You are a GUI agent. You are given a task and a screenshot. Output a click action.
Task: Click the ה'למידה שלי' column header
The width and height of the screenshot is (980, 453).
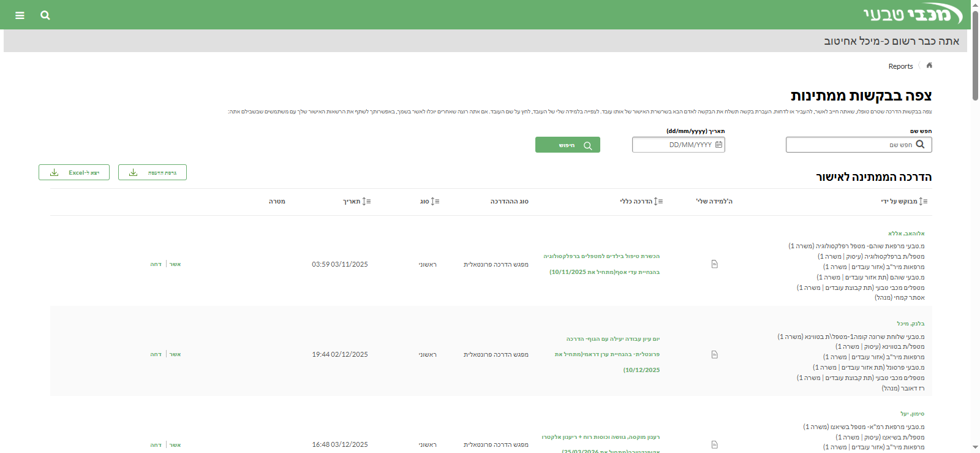point(714,201)
